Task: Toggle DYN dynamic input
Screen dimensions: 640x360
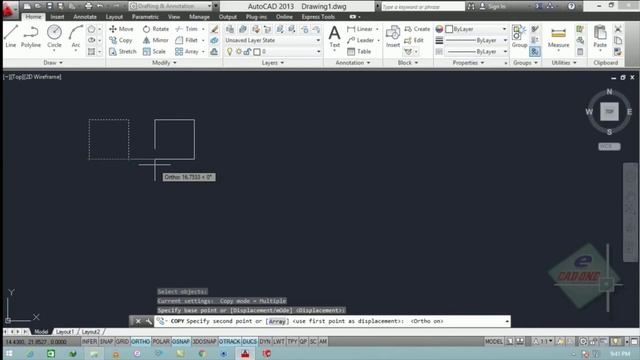Action: click(265, 342)
